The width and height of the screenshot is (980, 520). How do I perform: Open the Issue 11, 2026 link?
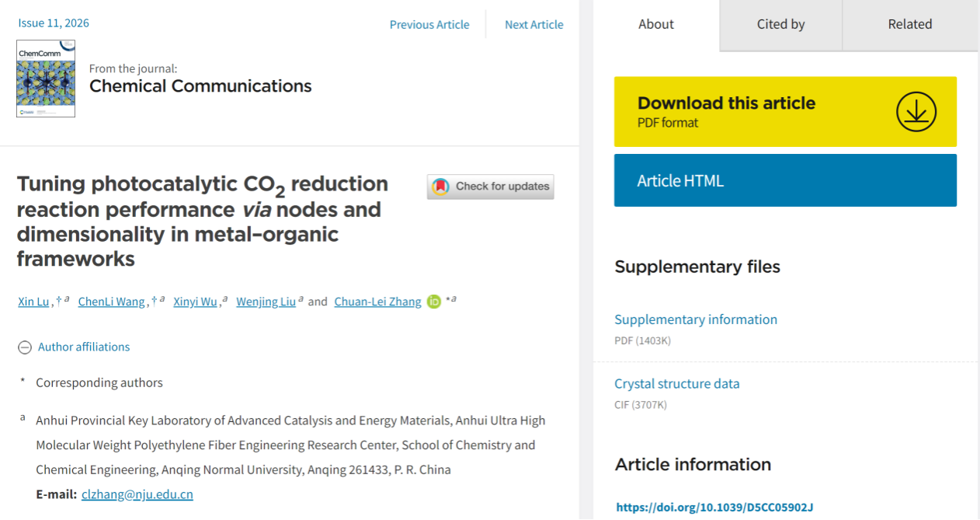54,23
